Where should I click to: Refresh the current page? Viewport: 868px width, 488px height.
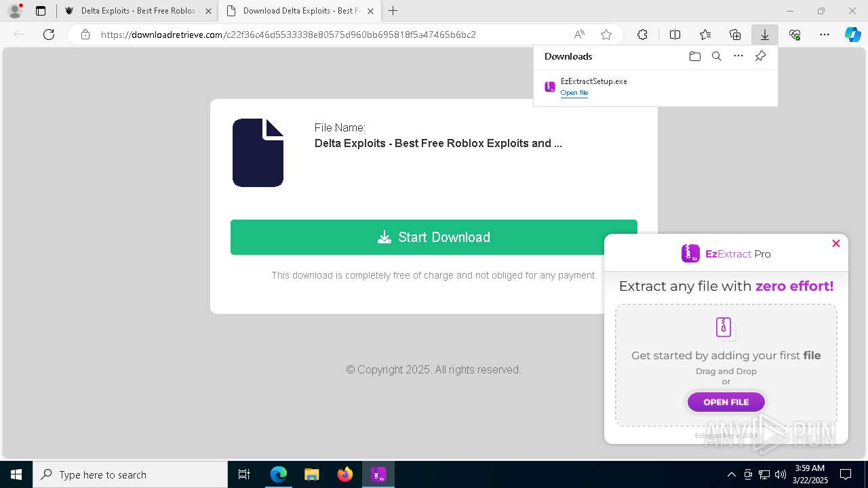click(49, 35)
